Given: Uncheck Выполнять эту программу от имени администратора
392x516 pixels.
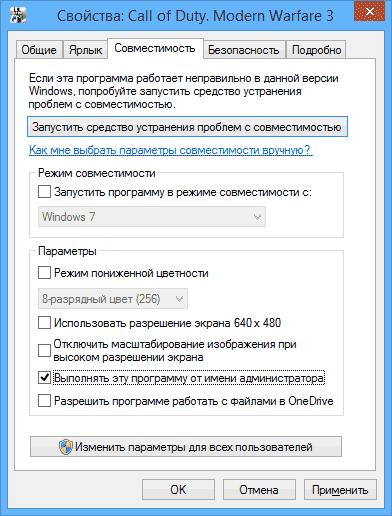Looking at the screenshot, I should coord(44,378).
